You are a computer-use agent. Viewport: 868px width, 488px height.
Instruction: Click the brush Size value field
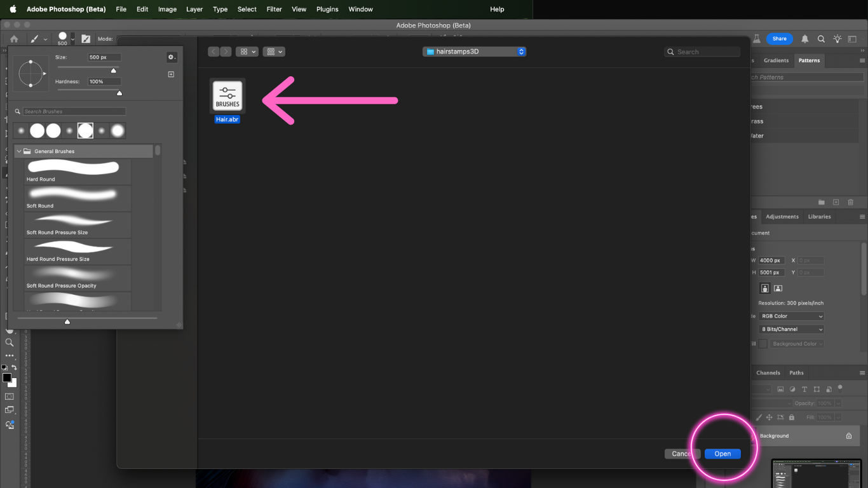point(104,57)
